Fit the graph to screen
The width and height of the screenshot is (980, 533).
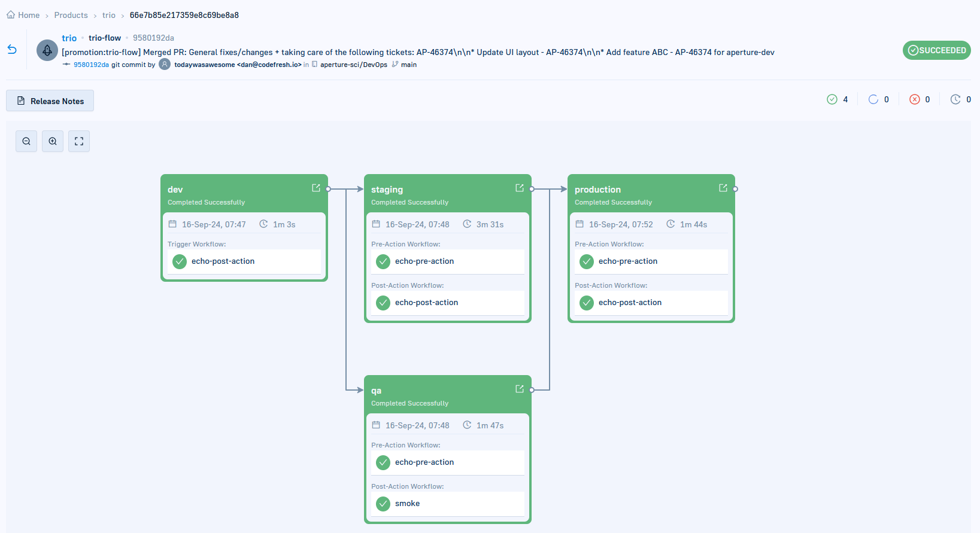(79, 141)
